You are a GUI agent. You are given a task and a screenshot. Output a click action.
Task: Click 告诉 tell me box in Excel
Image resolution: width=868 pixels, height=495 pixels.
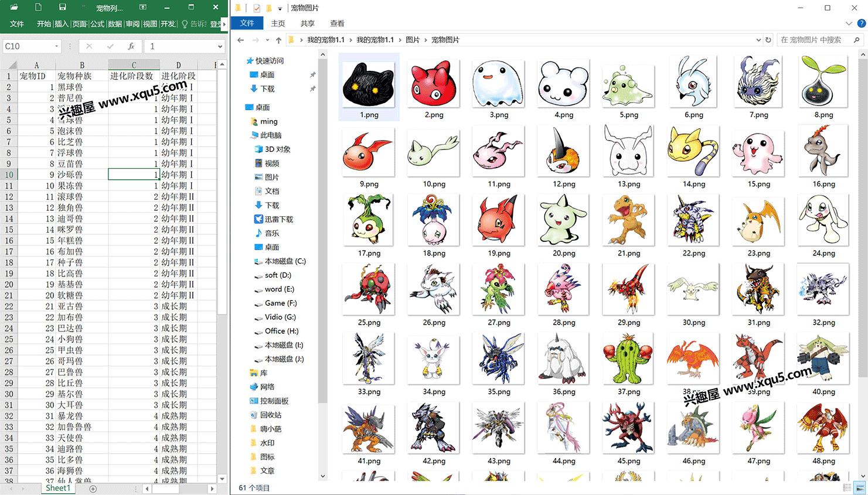(x=195, y=24)
